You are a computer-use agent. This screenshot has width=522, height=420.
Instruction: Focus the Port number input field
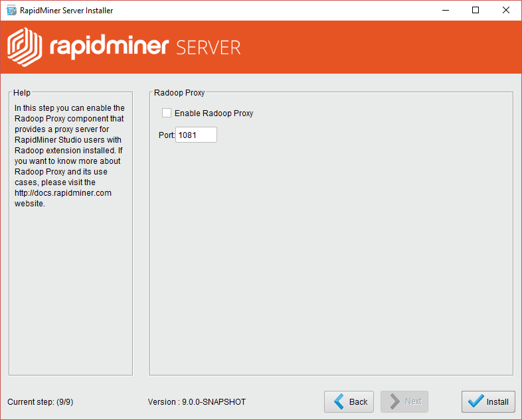coord(197,135)
